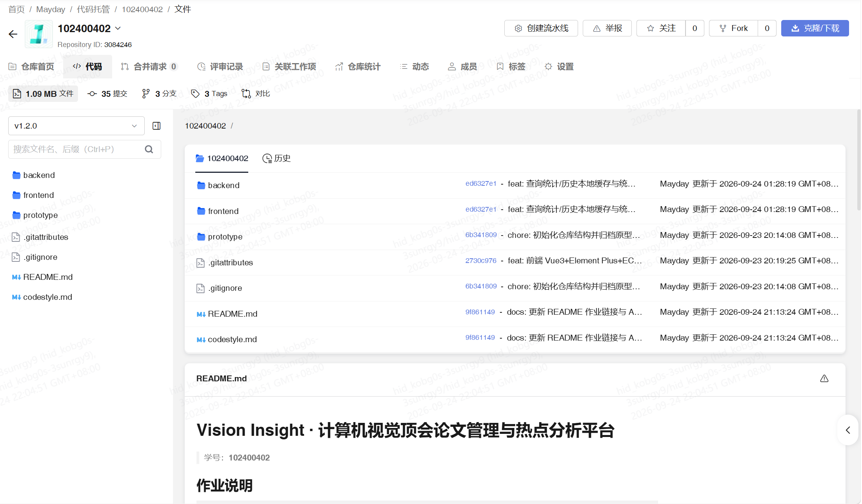Click the 创建流水线 button
The height and width of the screenshot is (504, 862).
click(541, 28)
